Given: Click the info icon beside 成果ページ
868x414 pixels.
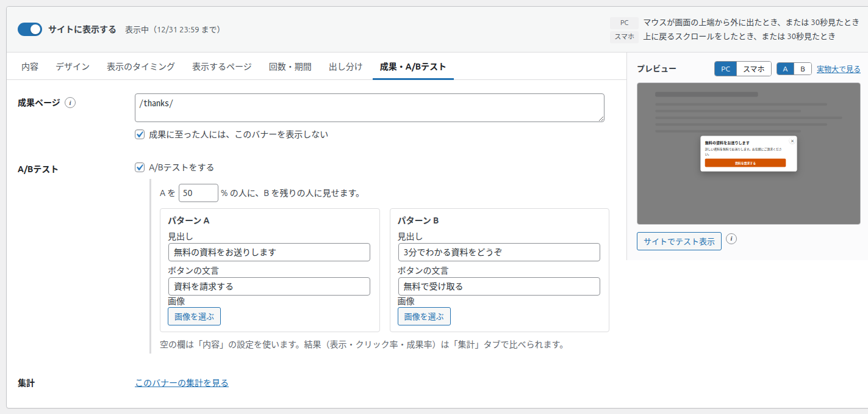Looking at the screenshot, I should point(70,103).
